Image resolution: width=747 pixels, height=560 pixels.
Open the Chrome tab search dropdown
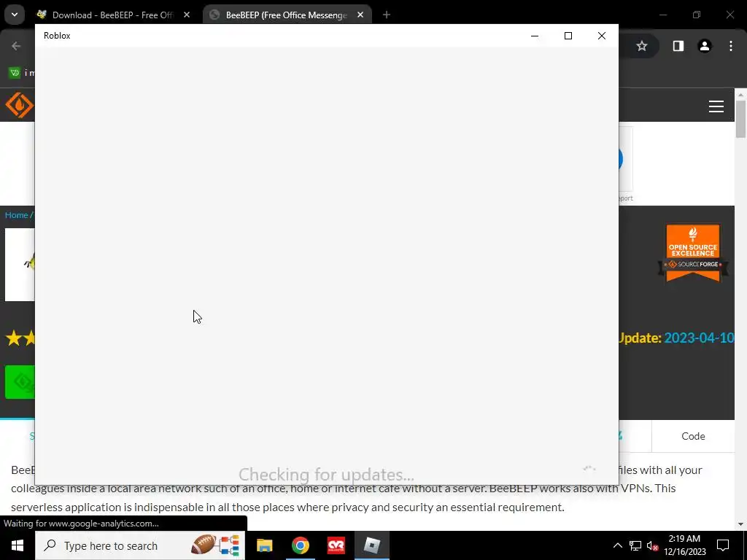(15, 15)
